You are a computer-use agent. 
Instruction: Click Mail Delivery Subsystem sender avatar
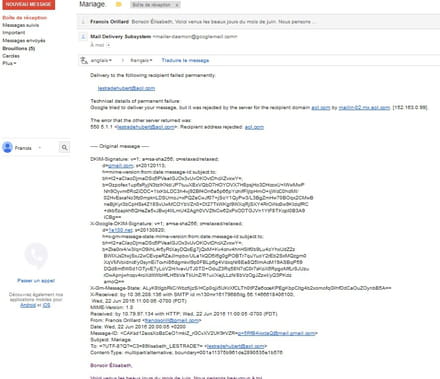[83, 37]
